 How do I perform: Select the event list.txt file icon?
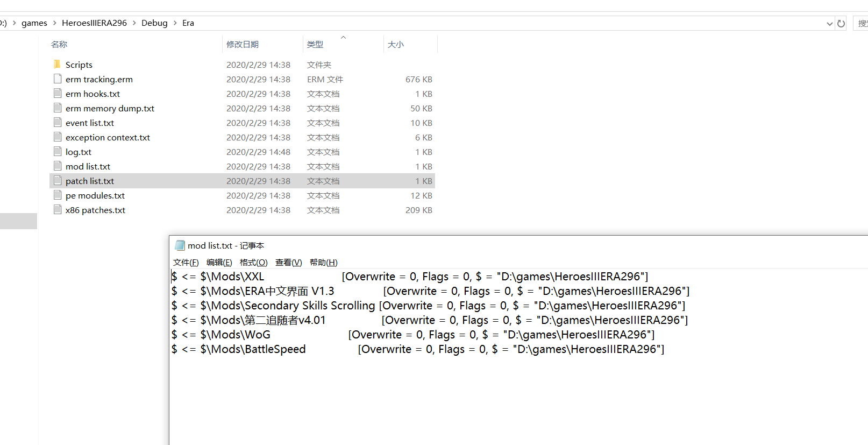point(58,122)
